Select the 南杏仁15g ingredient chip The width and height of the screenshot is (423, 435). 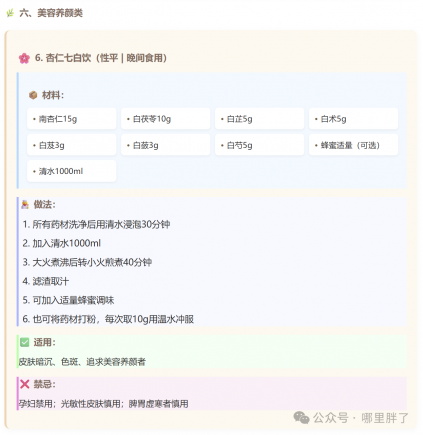[72, 119]
